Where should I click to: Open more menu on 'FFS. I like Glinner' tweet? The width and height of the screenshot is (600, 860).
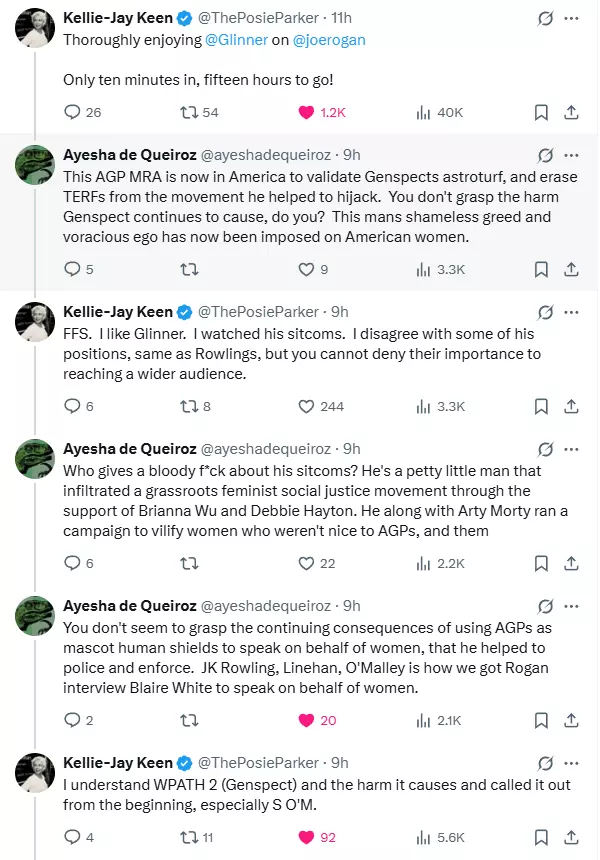click(571, 312)
